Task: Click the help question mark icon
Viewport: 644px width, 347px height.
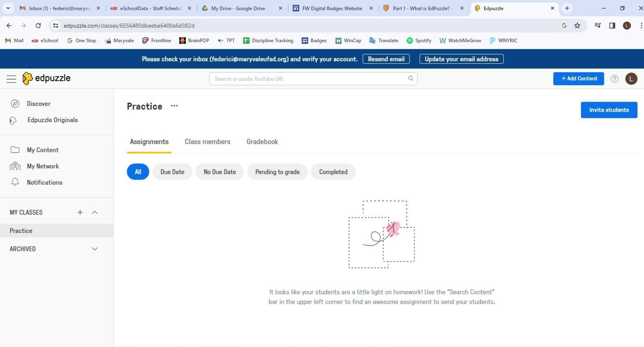Action: pyautogui.click(x=614, y=79)
